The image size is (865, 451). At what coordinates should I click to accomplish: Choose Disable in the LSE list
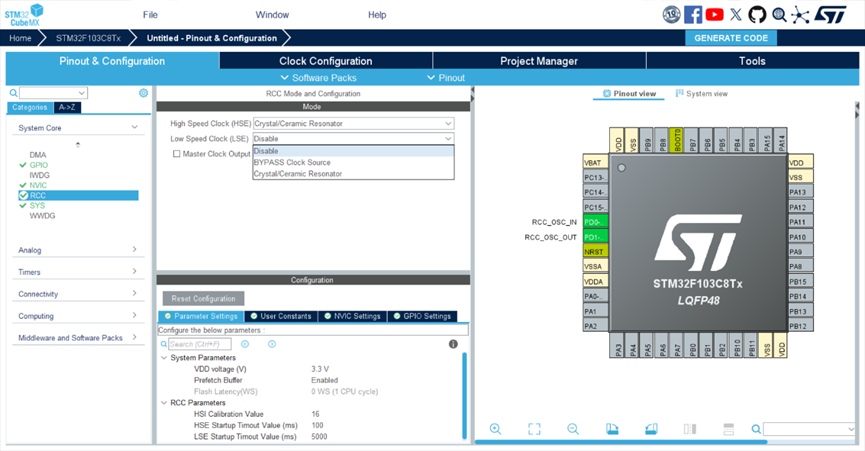[354, 151]
